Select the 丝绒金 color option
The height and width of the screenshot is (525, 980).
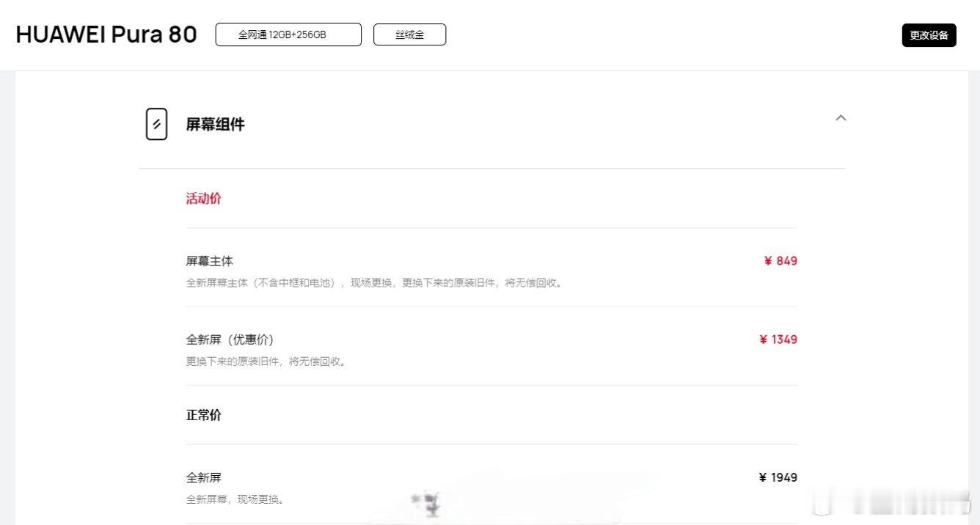pyautogui.click(x=409, y=34)
